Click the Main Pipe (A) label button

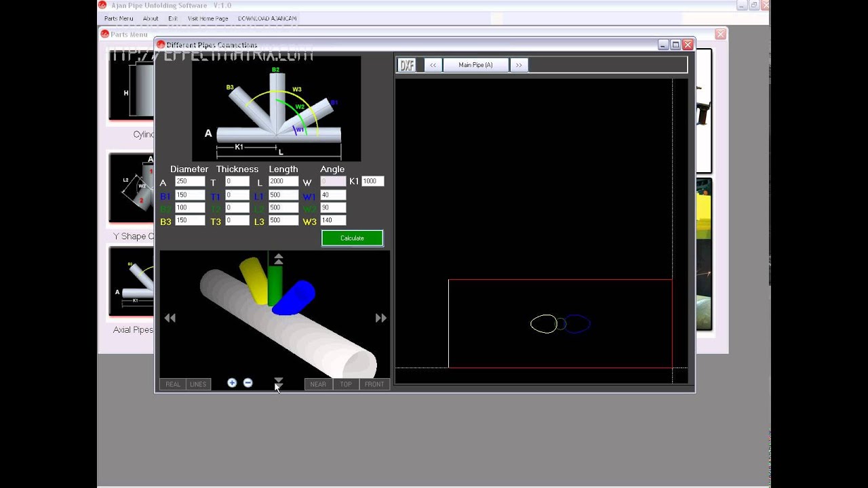475,65
